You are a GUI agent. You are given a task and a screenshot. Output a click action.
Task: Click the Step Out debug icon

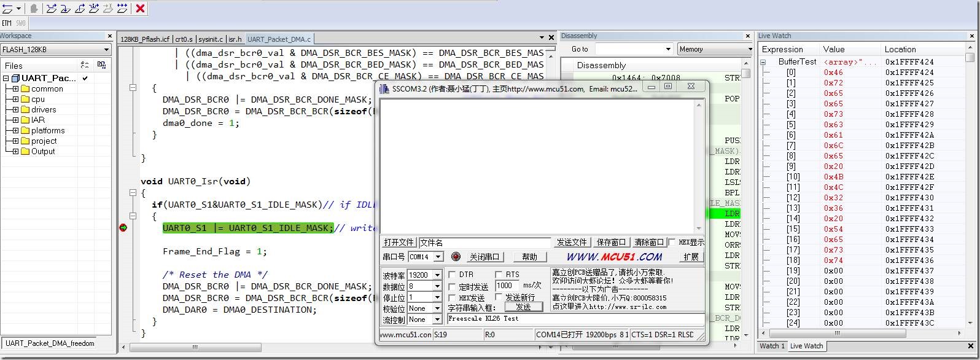pos(80,8)
